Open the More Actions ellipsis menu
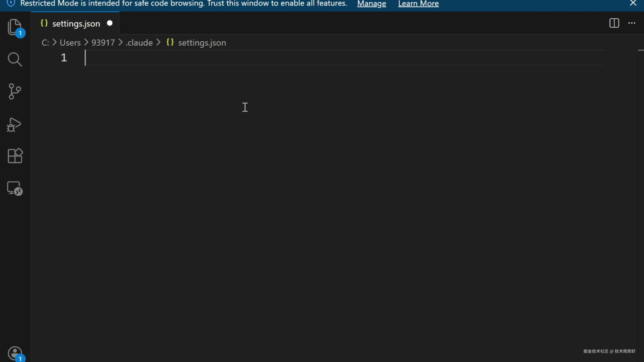 coord(631,23)
